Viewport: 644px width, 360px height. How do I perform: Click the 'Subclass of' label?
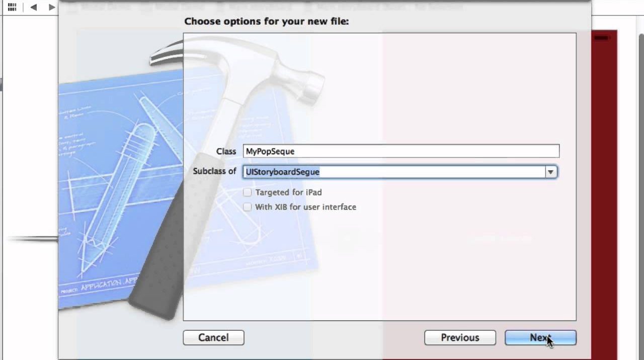pyautogui.click(x=214, y=171)
